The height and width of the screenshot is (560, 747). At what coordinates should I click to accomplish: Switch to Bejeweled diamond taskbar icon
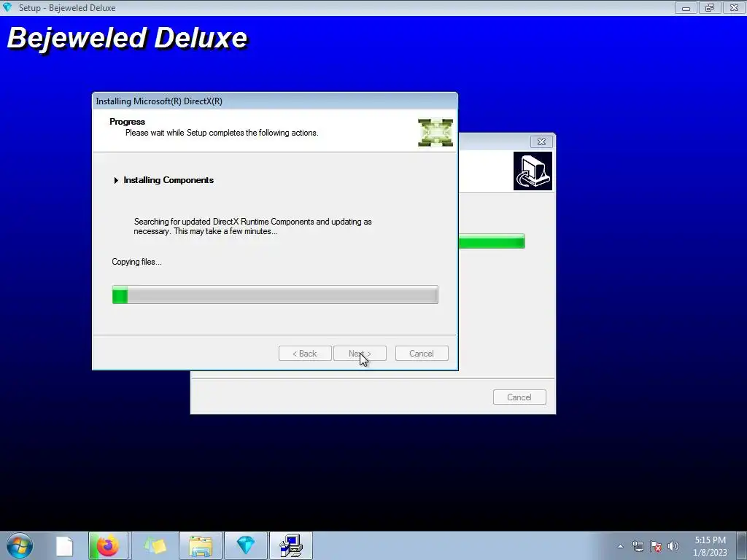[x=246, y=545]
